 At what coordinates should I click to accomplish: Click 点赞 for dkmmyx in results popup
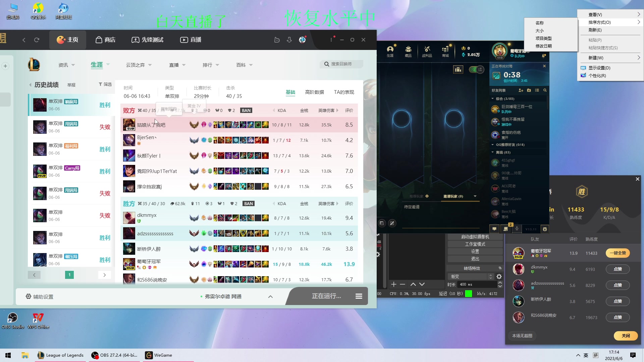coord(618,269)
